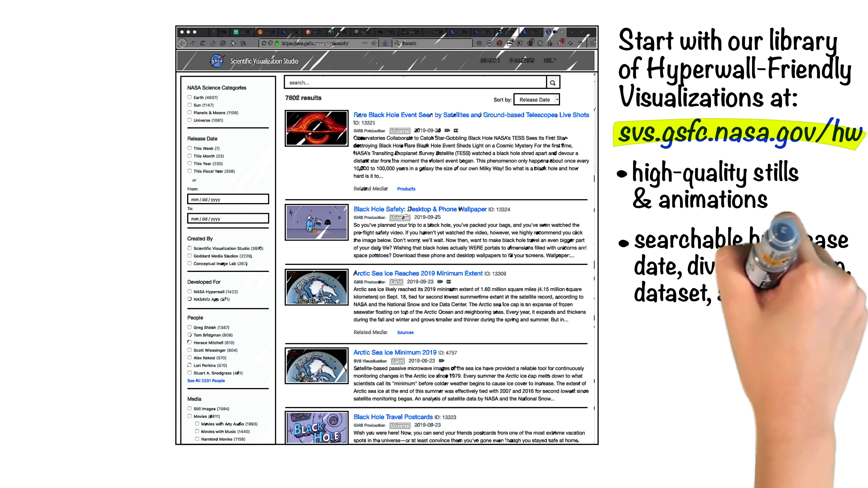Click the red adblock stop-sign extension icon

pyautogui.click(x=499, y=43)
